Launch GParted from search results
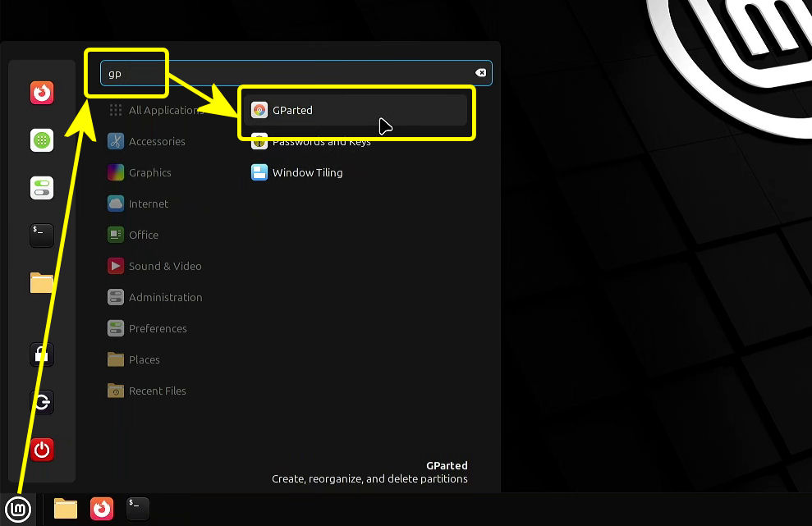812x526 pixels. coord(292,110)
